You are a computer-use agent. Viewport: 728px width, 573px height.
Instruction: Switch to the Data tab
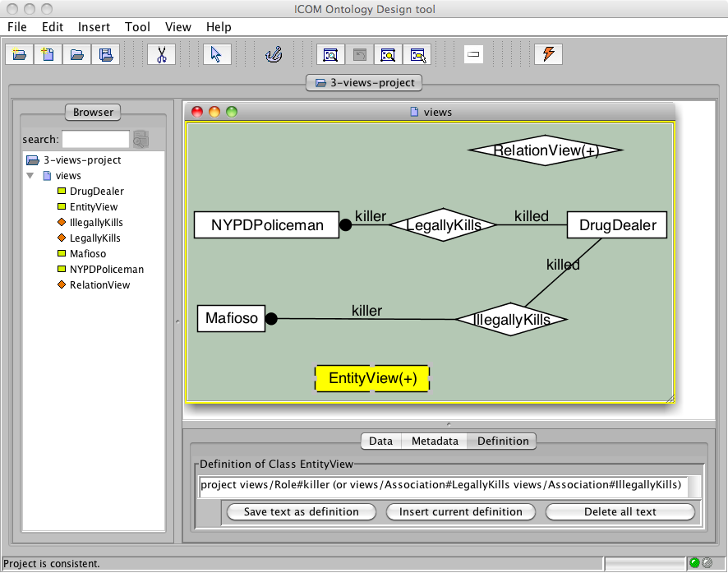coord(380,441)
